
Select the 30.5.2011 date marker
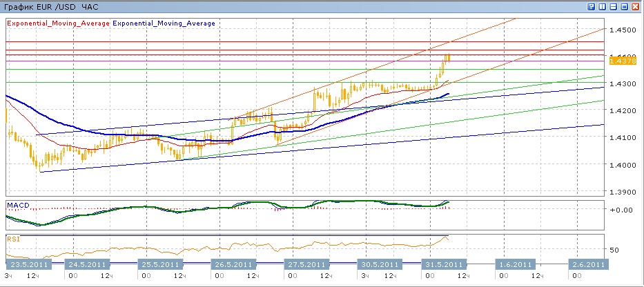tap(380, 264)
